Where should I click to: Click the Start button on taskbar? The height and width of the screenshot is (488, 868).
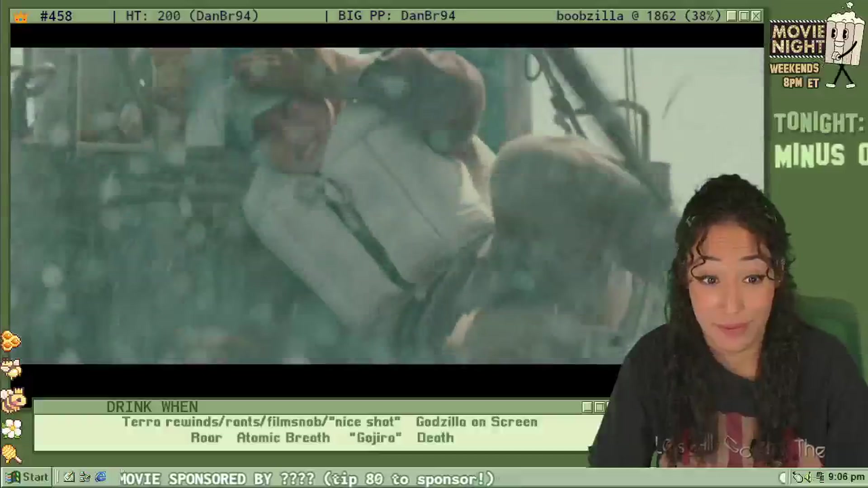point(27,477)
